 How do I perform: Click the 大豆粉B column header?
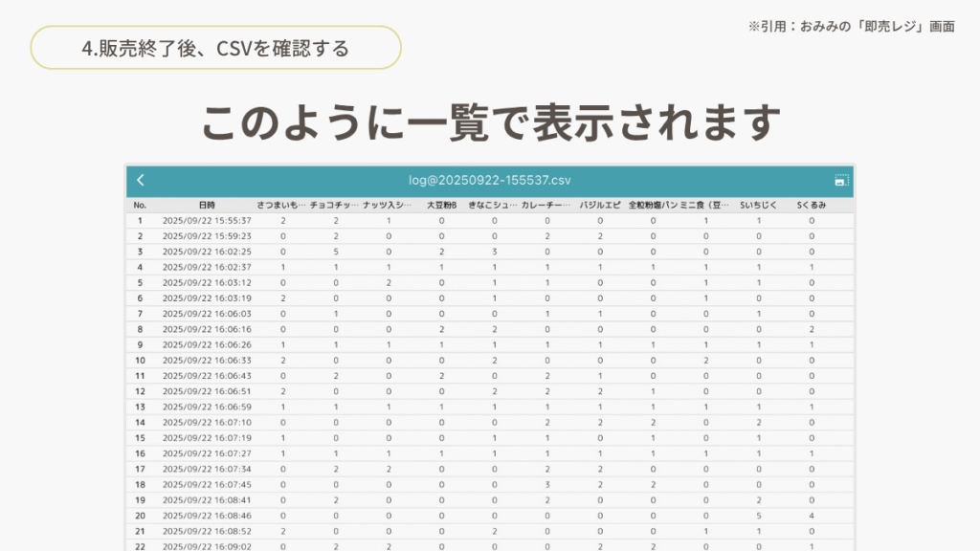pyautogui.click(x=441, y=205)
